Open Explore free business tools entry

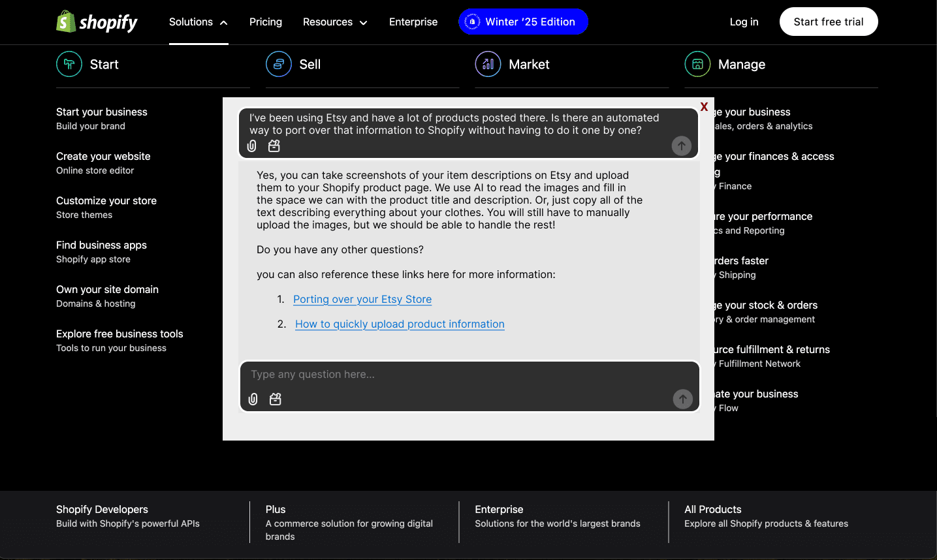tap(119, 340)
